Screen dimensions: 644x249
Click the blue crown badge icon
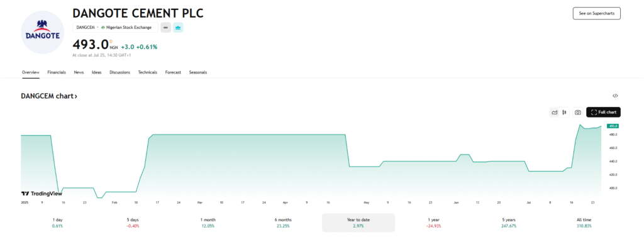coord(178,28)
